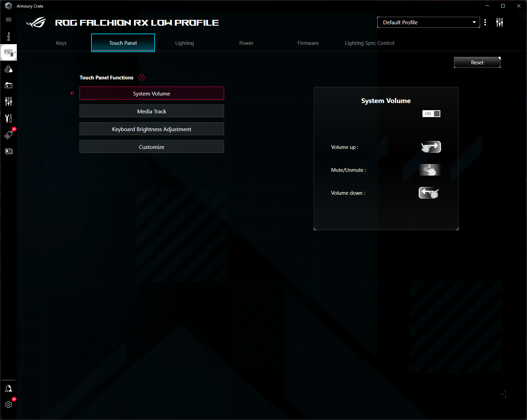This screenshot has width=527, height=420.
Task: Select the Touch Panel tab
Action: [x=123, y=43]
